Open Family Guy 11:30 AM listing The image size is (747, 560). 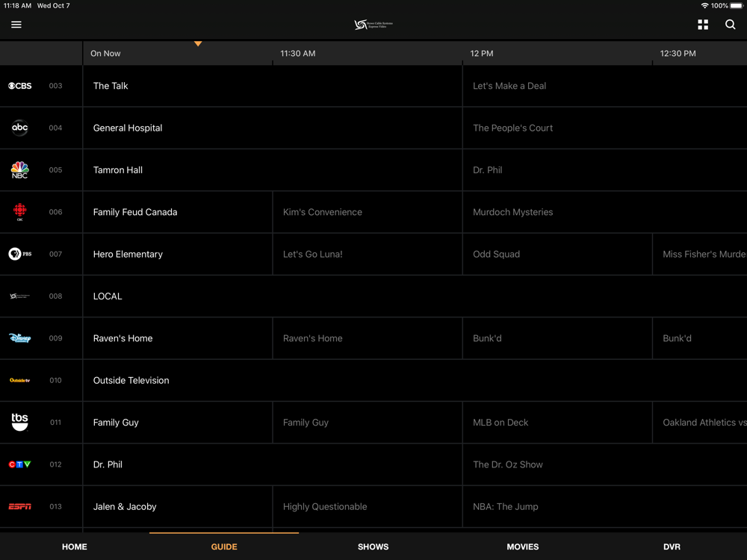368,422
